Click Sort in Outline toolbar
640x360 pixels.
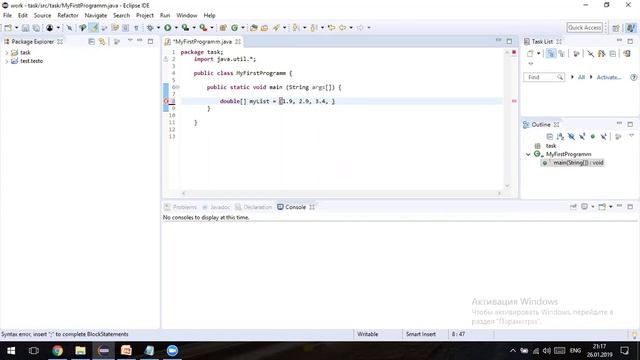560,136
